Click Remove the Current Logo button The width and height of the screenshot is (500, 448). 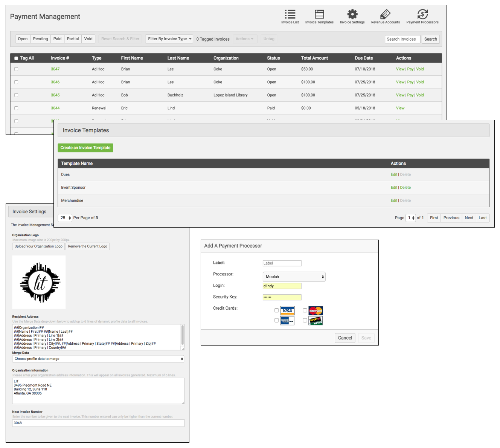[88, 246]
